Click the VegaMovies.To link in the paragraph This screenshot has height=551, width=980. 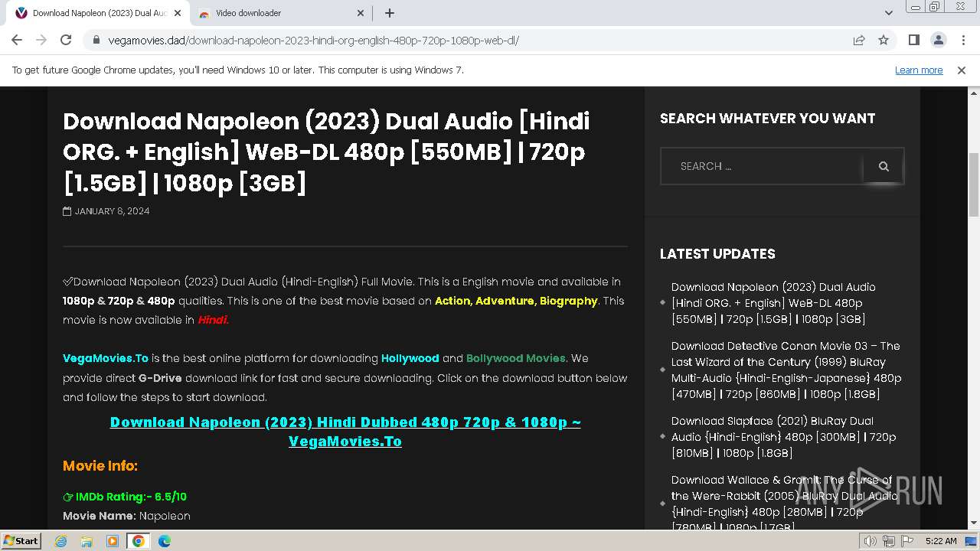point(106,358)
